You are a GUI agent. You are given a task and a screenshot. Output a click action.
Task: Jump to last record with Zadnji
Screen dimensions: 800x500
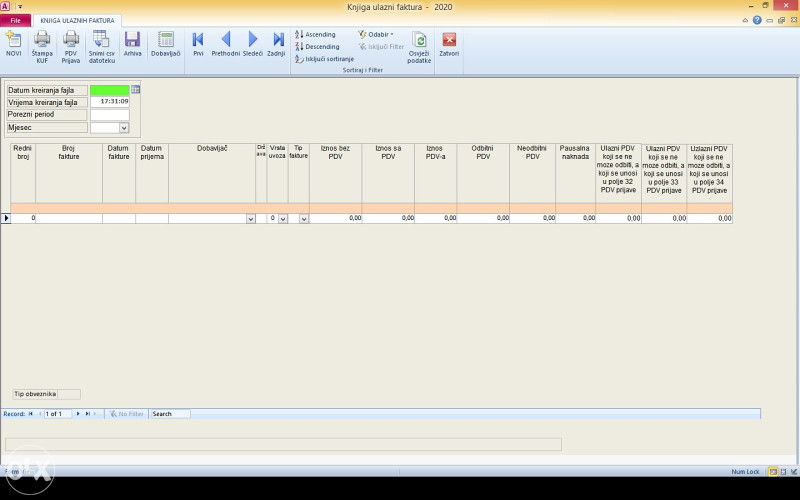click(276, 44)
